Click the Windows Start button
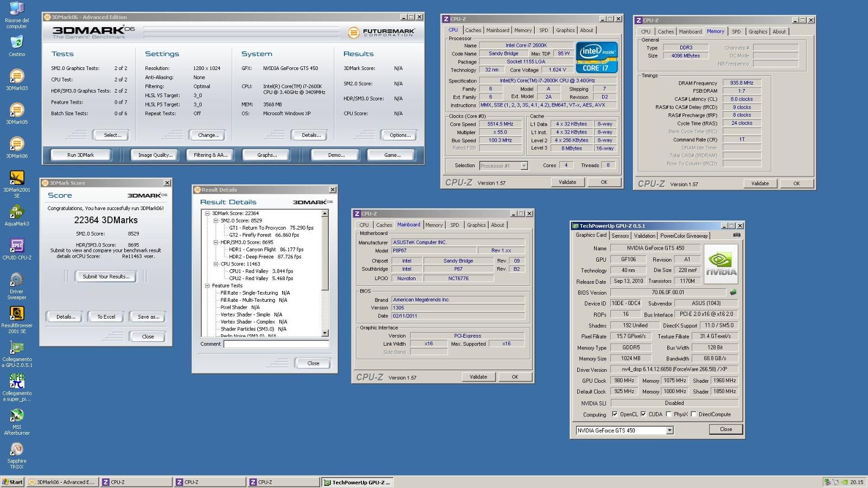The image size is (868, 488). coord(12,482)
